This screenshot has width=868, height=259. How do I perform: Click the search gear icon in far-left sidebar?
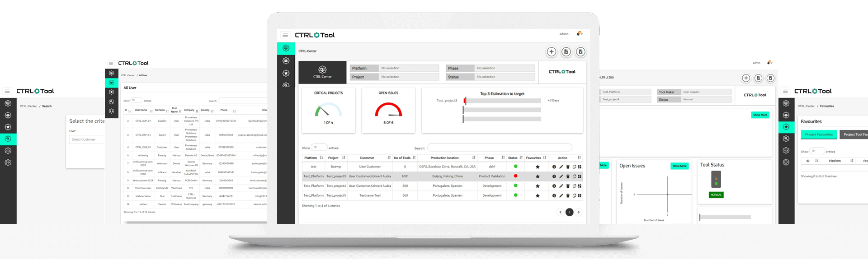(8, 139)
